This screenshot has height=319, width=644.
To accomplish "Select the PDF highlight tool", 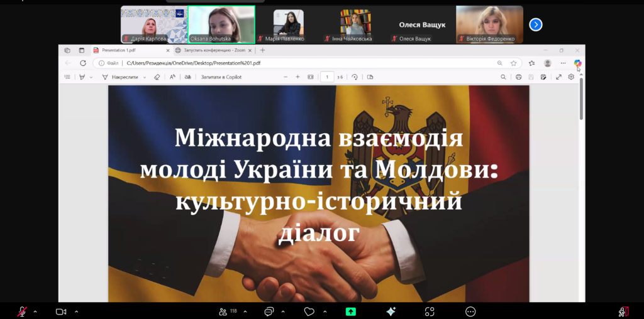I will (x=82, y=77).
